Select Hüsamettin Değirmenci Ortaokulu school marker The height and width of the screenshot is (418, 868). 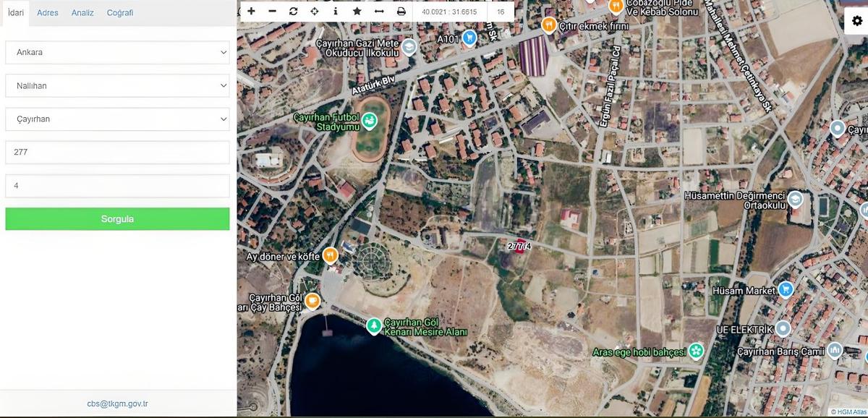pyautogui.click(x=795, y=200)
